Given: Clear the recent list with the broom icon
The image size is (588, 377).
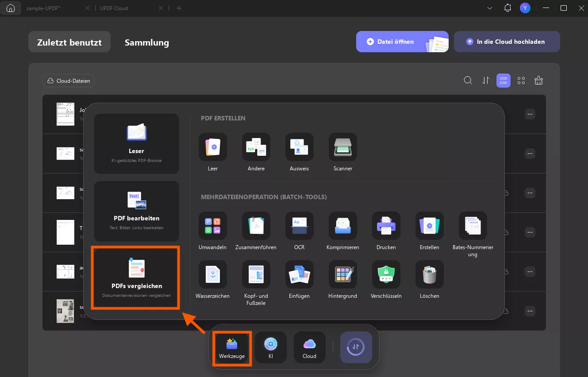Looking at the screenshot, I should (x=539, y=81).
